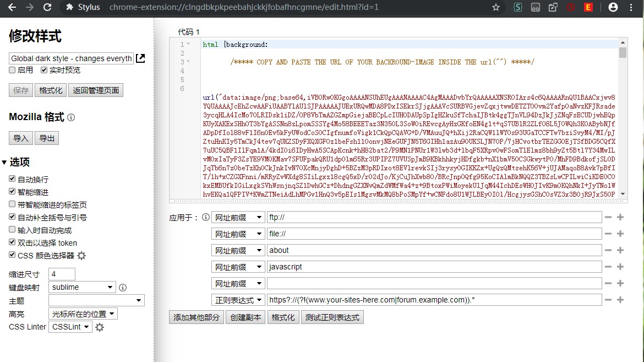The image size is (644, 362).
Task: Click the Mozilla 格式 info icon
Action: pos(71,117)
